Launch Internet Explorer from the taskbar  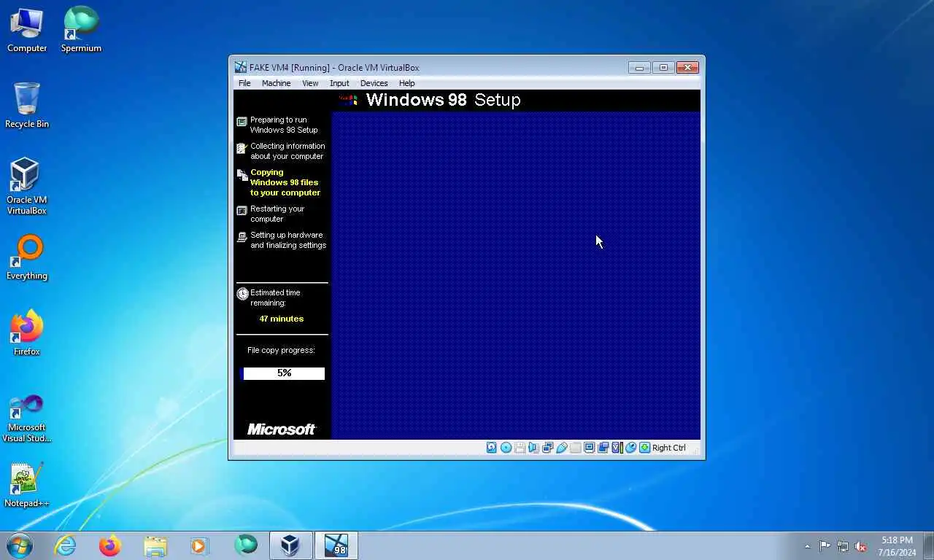tap(66, 545)
